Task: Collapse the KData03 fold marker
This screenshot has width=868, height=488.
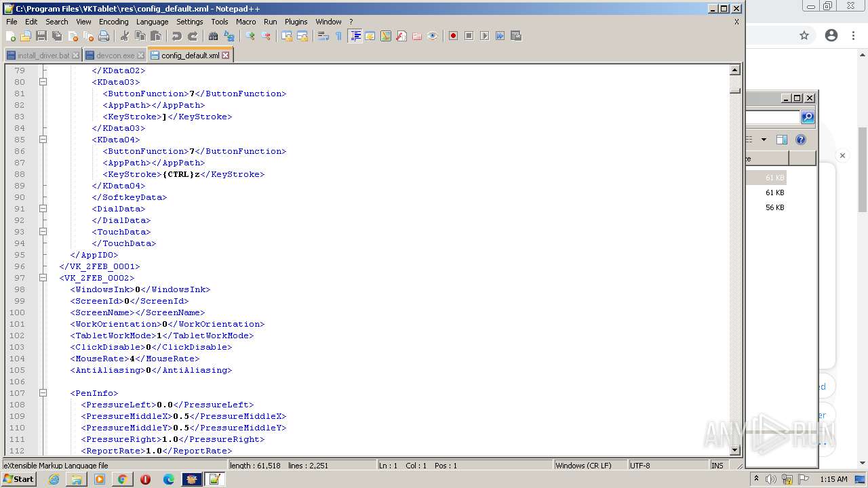Action: click(x=43, y=82)
